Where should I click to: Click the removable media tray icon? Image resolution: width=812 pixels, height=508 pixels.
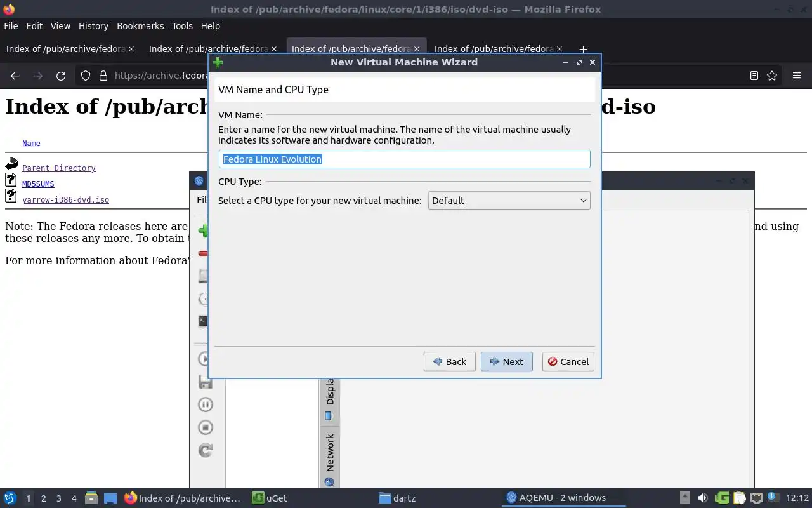(685, 498)
